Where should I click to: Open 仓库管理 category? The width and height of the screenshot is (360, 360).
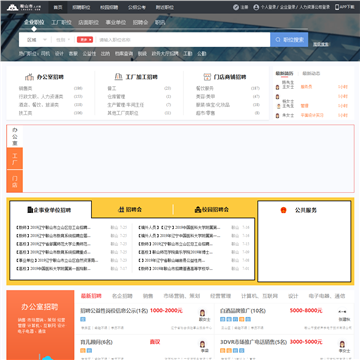[116, 97]
